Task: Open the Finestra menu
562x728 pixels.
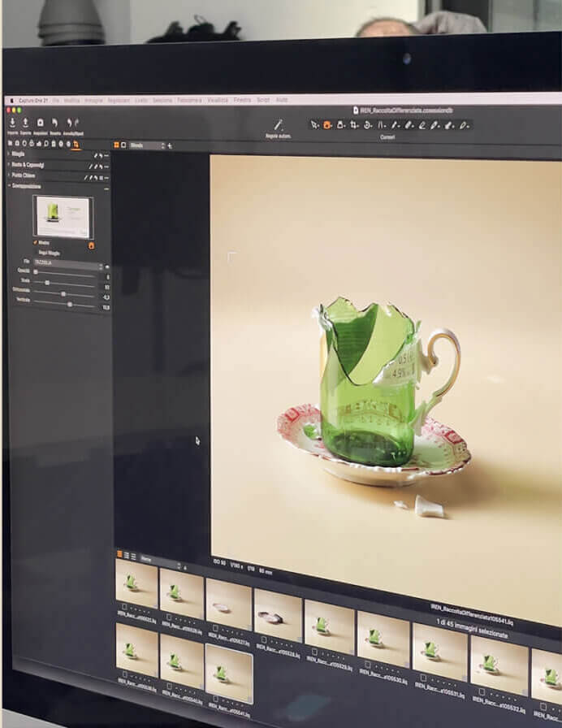Action: point(242,100)
